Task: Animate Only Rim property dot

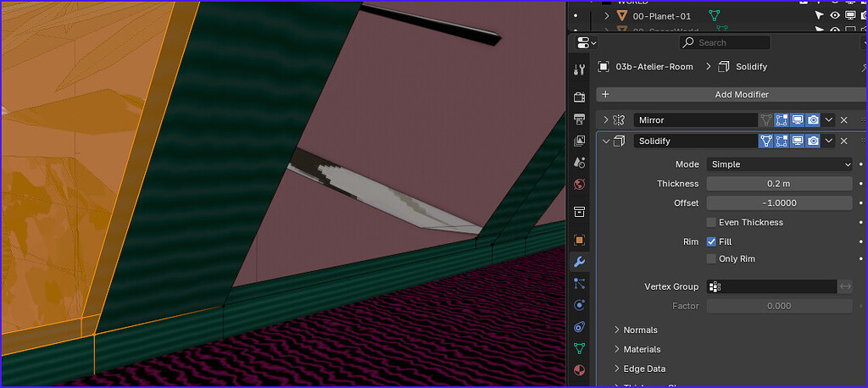Action: click(x=861, y=258)
